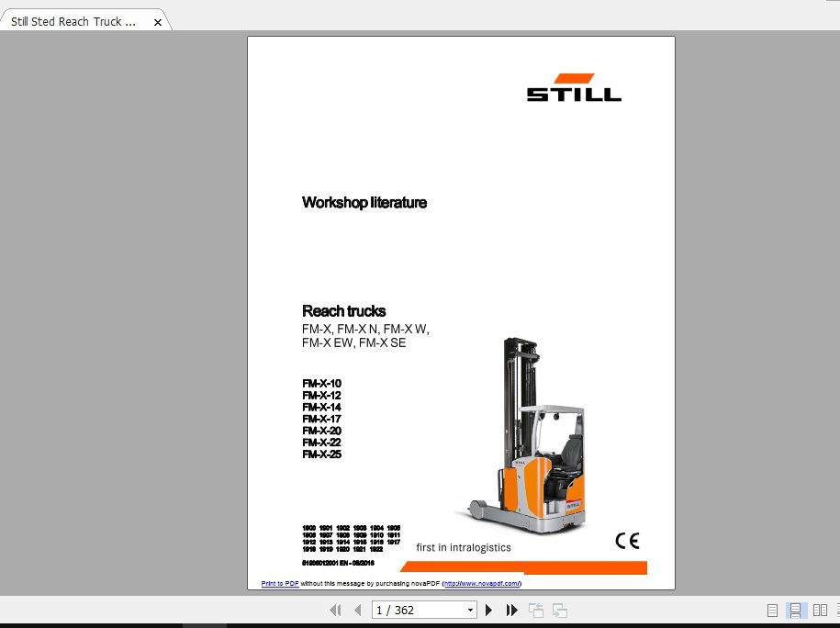Open the novapdf.com link
Screen dimensions: 840x628
[482, 584]
